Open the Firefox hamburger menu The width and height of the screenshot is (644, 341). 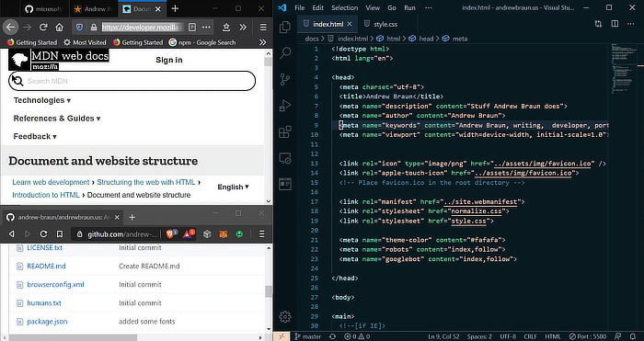(x=263, y=27)
